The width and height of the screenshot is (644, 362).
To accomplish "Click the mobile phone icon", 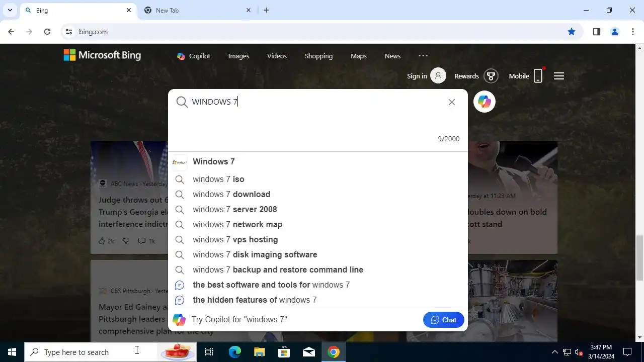I will [x=538, y=76].
